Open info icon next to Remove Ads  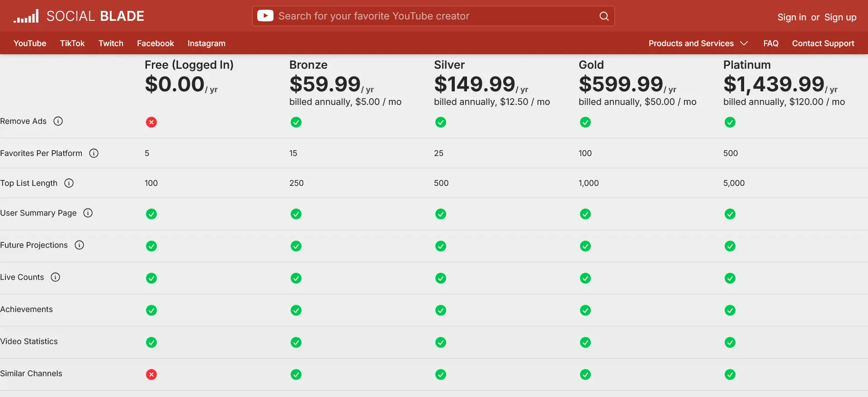58,121
